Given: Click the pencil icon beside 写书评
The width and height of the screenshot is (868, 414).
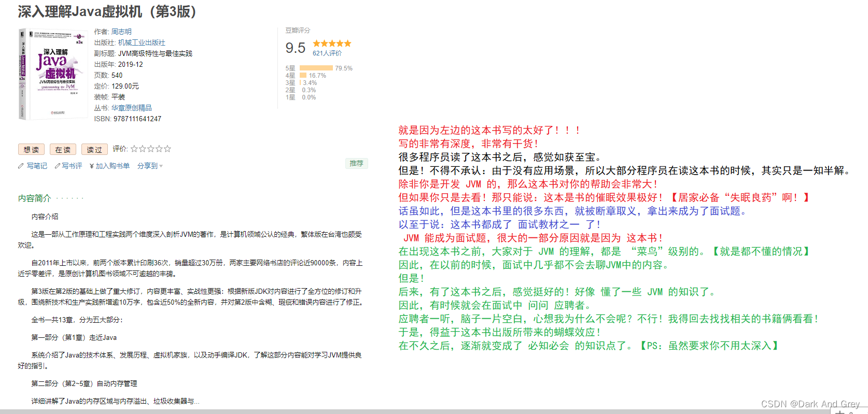Looking at the screenshot, I should [x=58, y=166].
